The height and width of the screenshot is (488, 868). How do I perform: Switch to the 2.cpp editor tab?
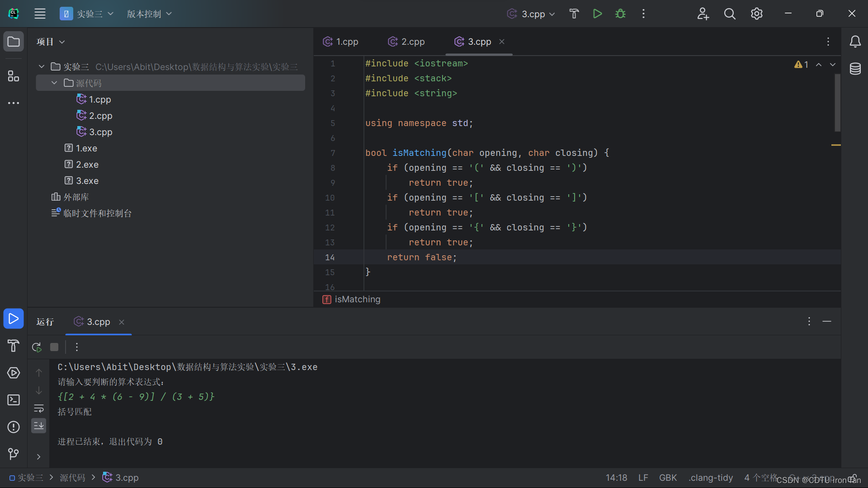406,42
